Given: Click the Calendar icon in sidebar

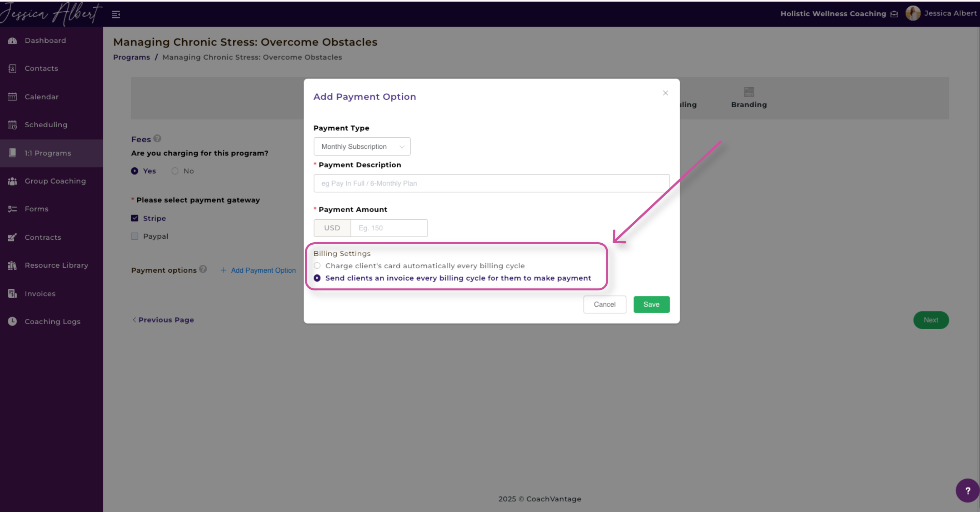Looking at the screenshot, I should (x=12, y=97).
